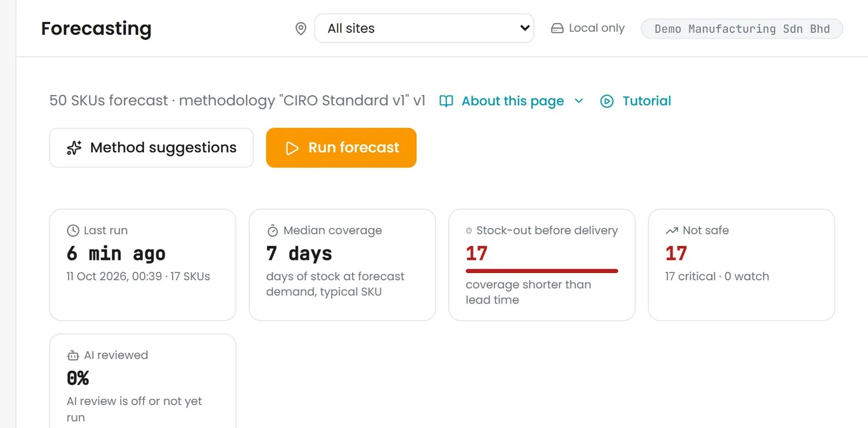Open the Stock-out before delivery card
This screenshot has width=868, height=428.
542,265
